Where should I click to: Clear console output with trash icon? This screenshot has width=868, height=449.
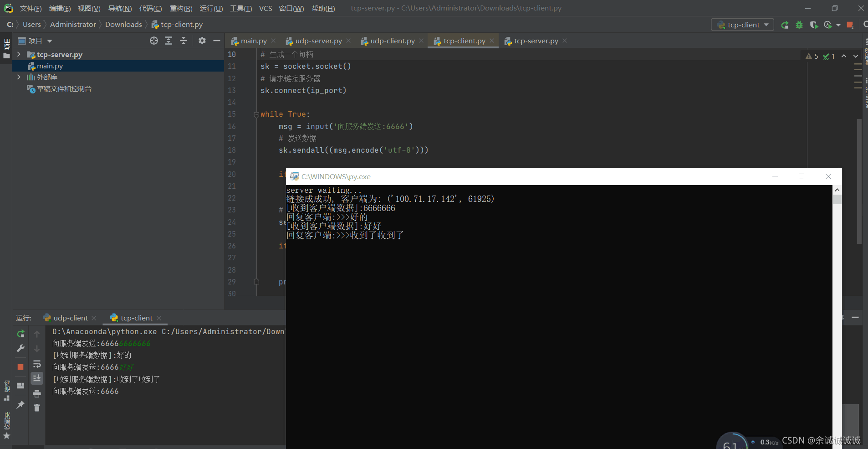(37, 408)
